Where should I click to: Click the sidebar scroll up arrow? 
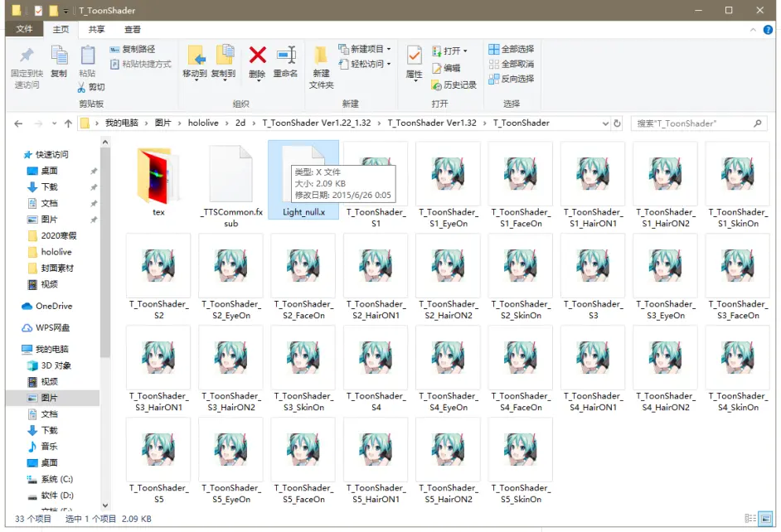coord(105,143)
